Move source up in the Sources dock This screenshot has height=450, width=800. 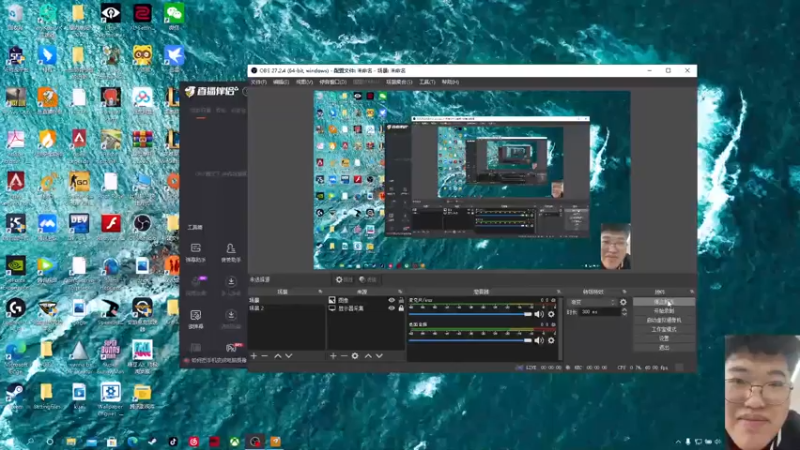(368, 356)
